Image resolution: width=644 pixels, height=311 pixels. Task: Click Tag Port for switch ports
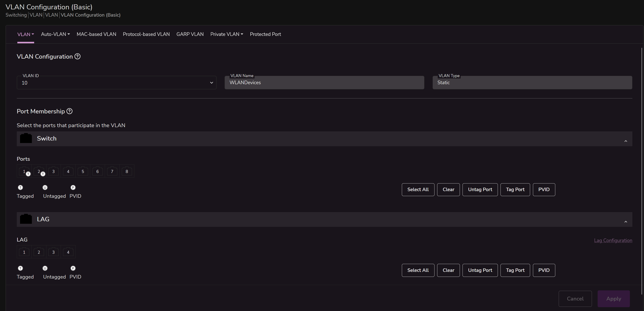[x=515, y=190]
